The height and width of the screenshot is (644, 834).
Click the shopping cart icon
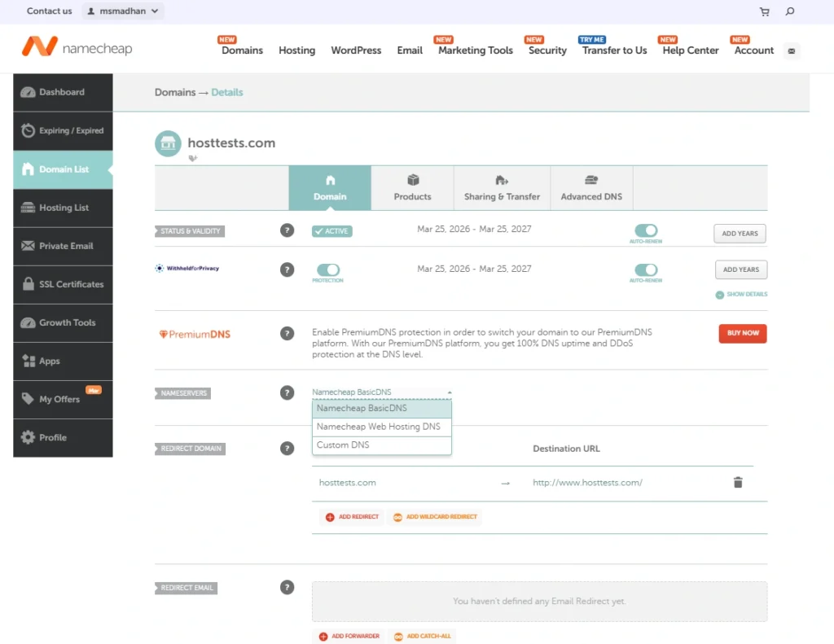click(x=764, y=11)
